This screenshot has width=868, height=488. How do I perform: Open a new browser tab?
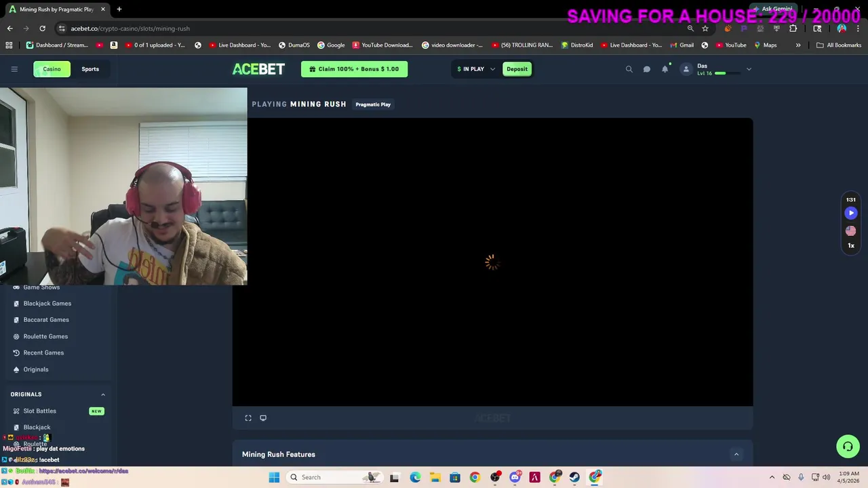point(119,9)
